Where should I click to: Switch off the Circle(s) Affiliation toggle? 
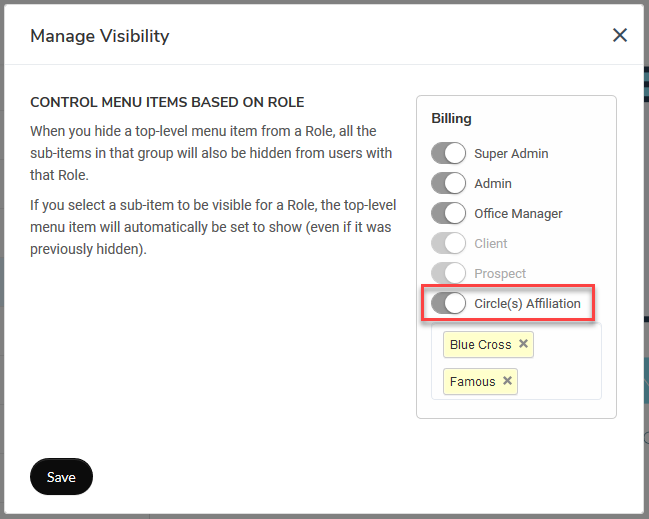448,303
